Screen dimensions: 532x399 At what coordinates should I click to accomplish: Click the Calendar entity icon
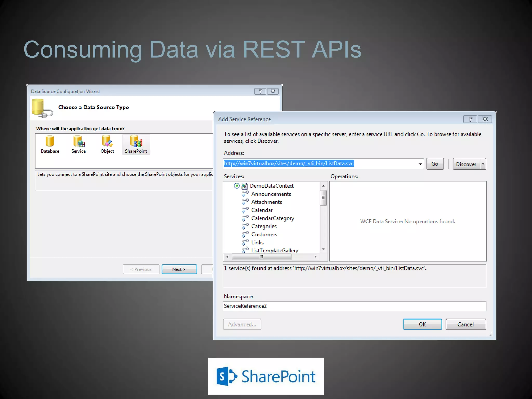coord(245,210)
